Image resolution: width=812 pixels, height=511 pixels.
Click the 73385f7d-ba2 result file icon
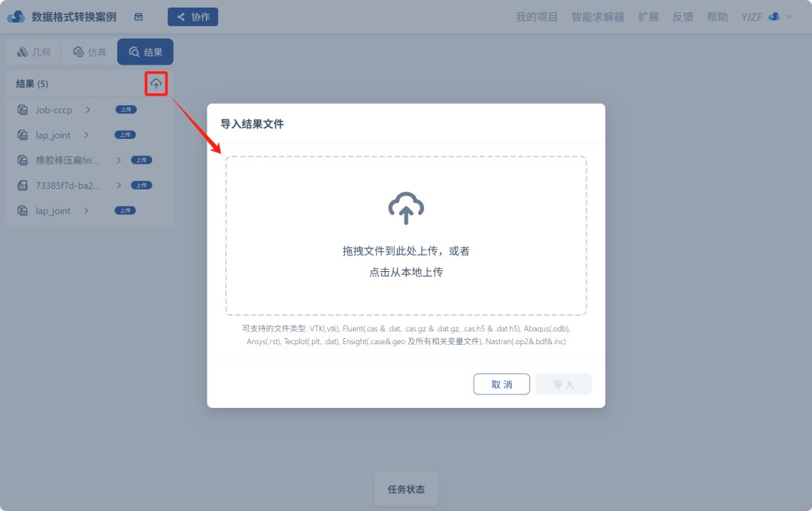pos(23,186)
